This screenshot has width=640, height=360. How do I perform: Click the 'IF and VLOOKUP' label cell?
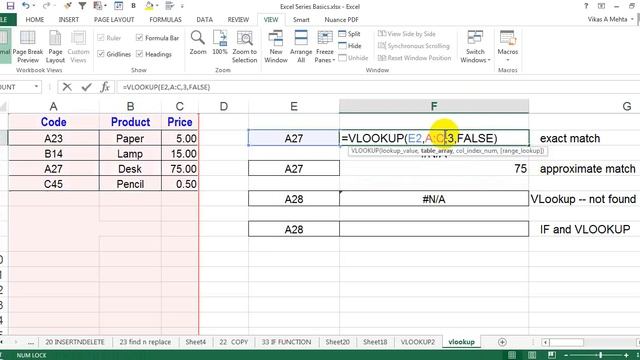pyautogui.click(x=584, y=229)
